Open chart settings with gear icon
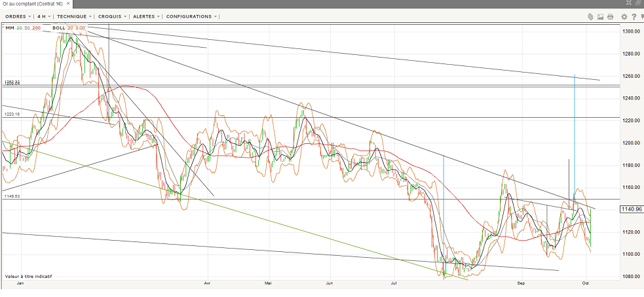 (x=624, y=16)
